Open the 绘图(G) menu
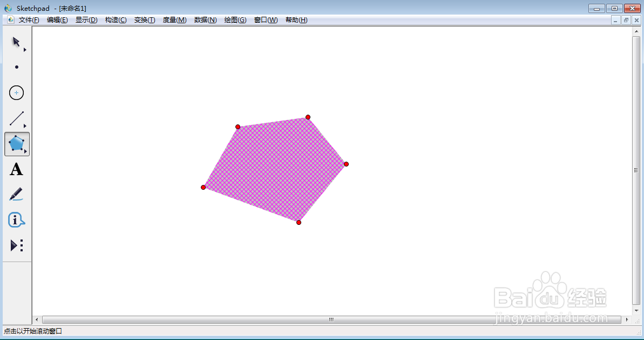The width and height of the screenshot is (644, 340). [235, 20]
